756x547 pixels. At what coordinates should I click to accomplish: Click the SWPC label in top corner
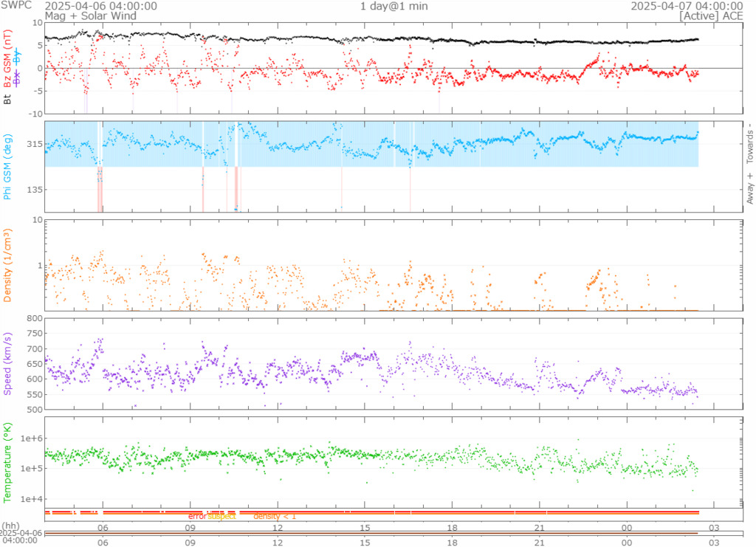coord(16,6)
